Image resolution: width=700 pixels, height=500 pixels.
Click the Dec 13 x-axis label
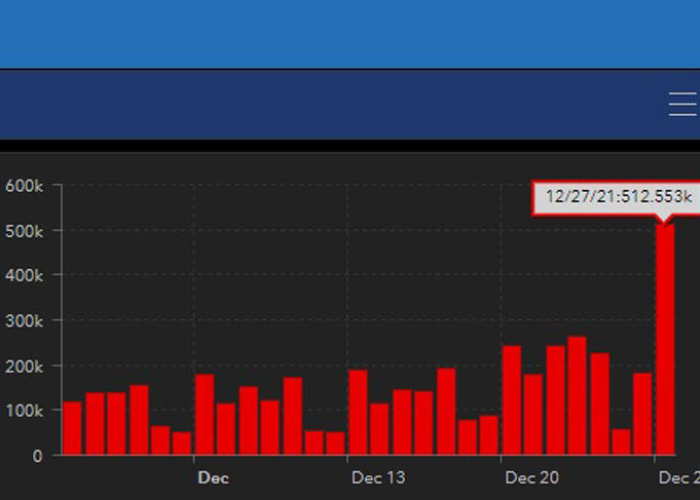pyautogui.click(x=378, y=478)
